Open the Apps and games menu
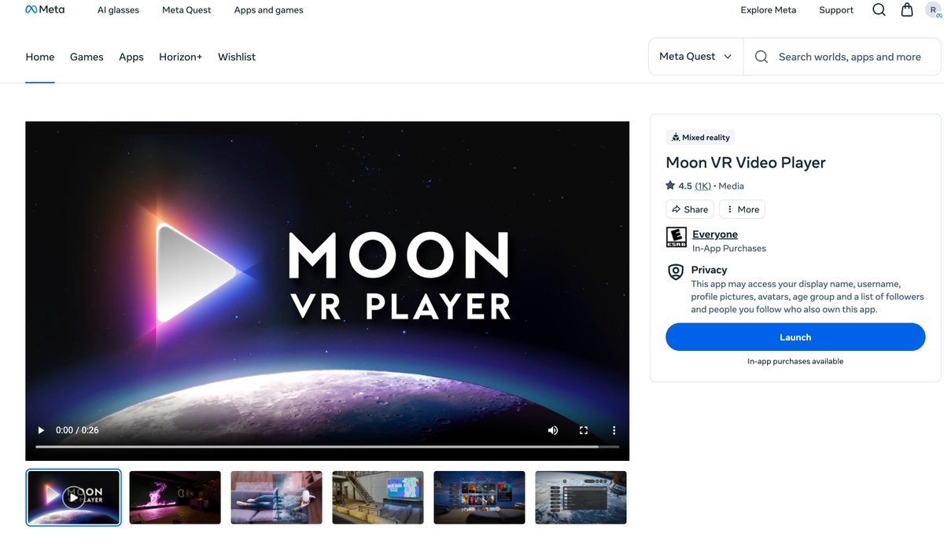The width and height of the screenshot is (944, 560). [268, 9]
